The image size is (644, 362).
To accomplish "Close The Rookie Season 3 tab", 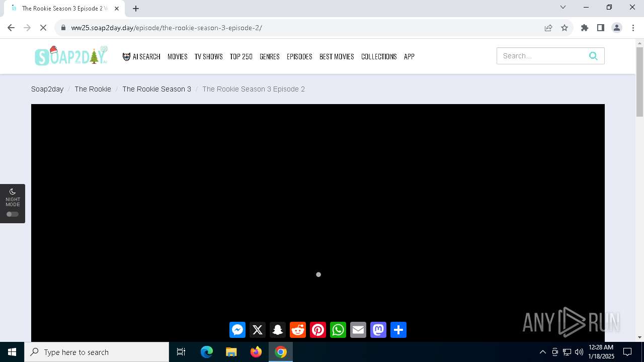I will click(x=117, y=9).
